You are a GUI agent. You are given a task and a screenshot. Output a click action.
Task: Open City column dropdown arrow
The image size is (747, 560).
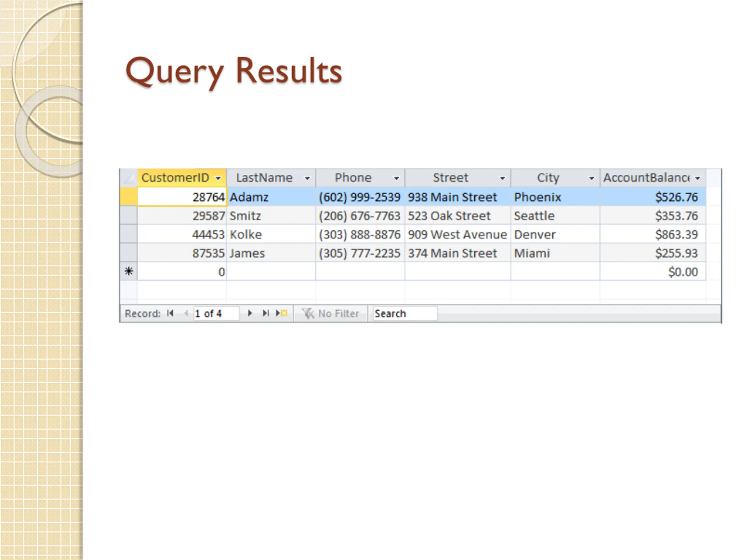(x=592, y=178)
